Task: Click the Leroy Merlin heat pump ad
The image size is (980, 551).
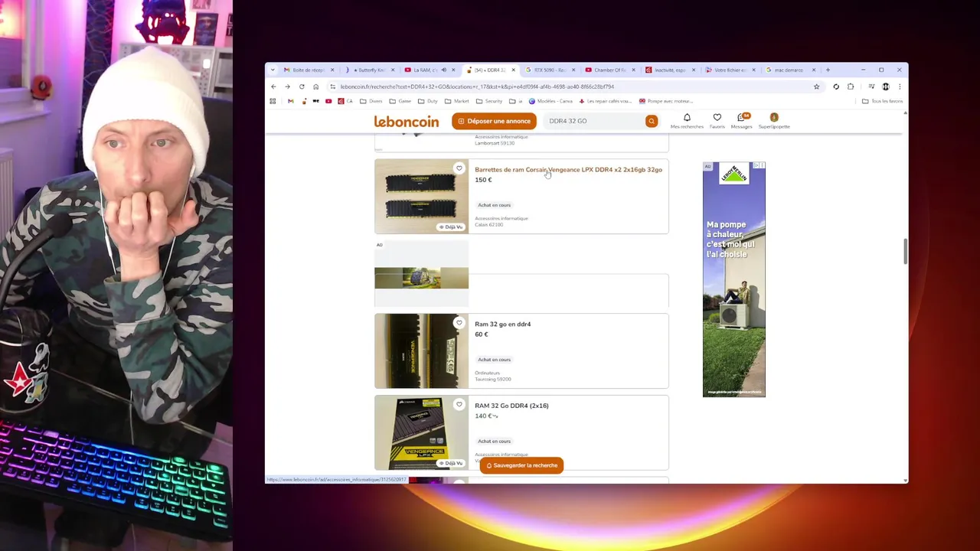Action: pos(733,279)
